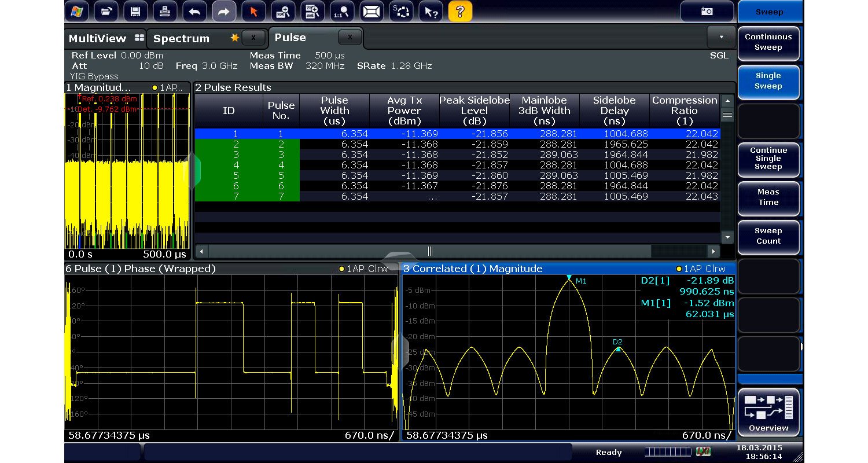Open the tab list dropdown arrow
The width and height of the screenshot is (868, 463).
[x=721, y=37]
